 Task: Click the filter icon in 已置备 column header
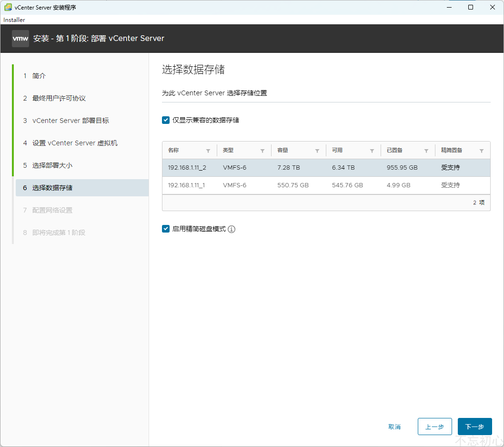click(426, 151)
